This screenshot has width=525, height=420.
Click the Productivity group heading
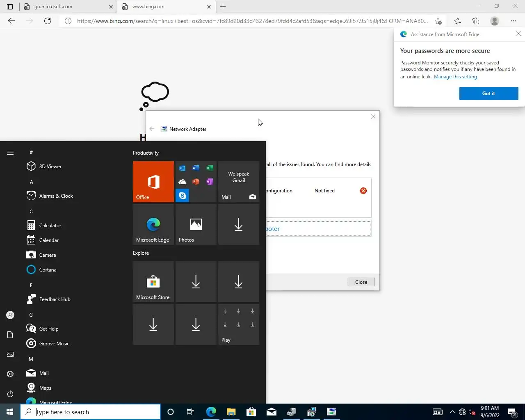146,153
